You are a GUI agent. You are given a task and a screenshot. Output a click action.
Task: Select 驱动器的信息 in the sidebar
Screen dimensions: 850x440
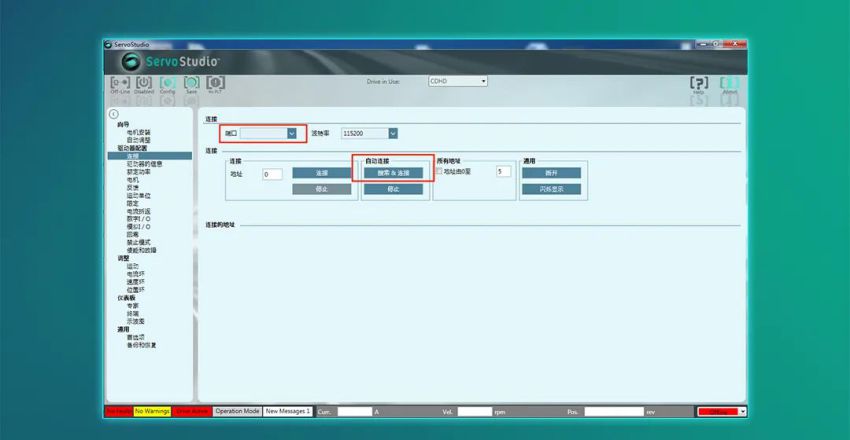click(x=143, y=163)
